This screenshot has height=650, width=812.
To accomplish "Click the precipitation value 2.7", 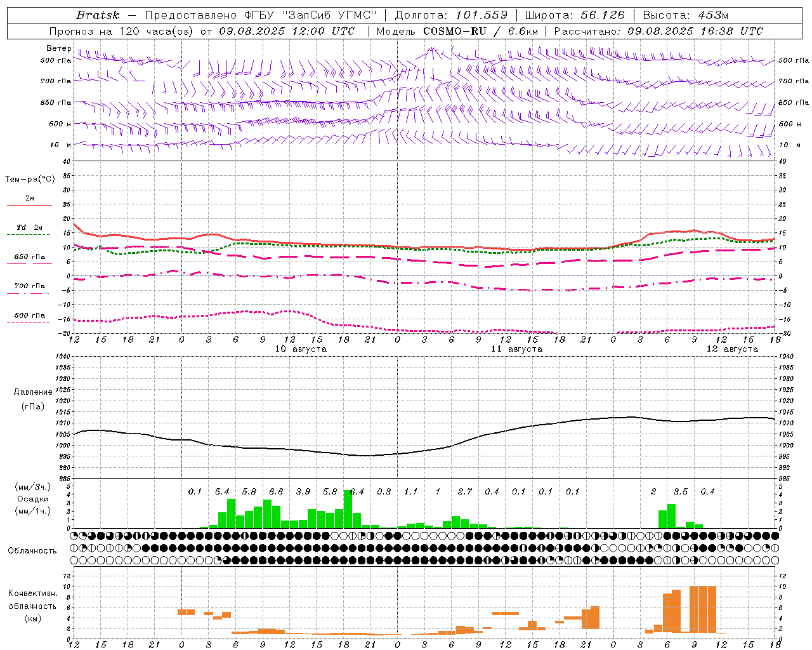I will (465, 491).
